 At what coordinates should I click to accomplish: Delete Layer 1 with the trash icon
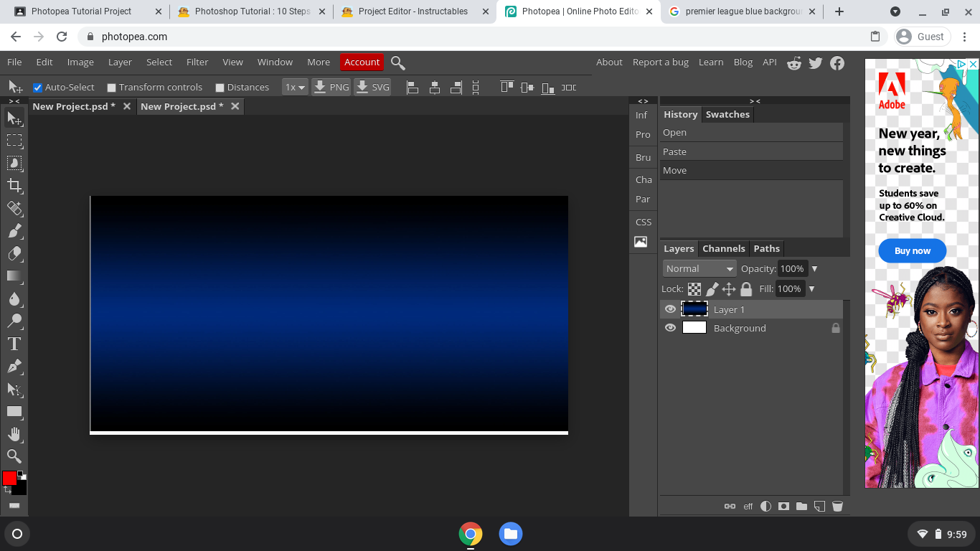(837, 506)
